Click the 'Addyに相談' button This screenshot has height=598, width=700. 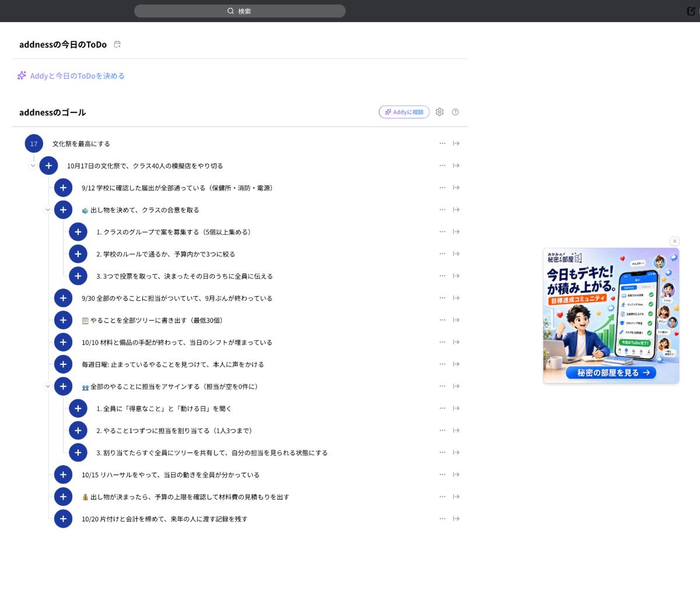[x=404, y=112]
